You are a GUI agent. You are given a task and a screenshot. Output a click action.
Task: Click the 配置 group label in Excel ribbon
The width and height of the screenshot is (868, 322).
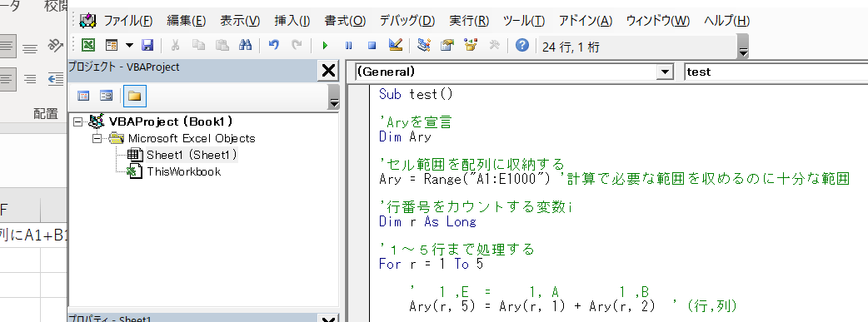(45, 114)
